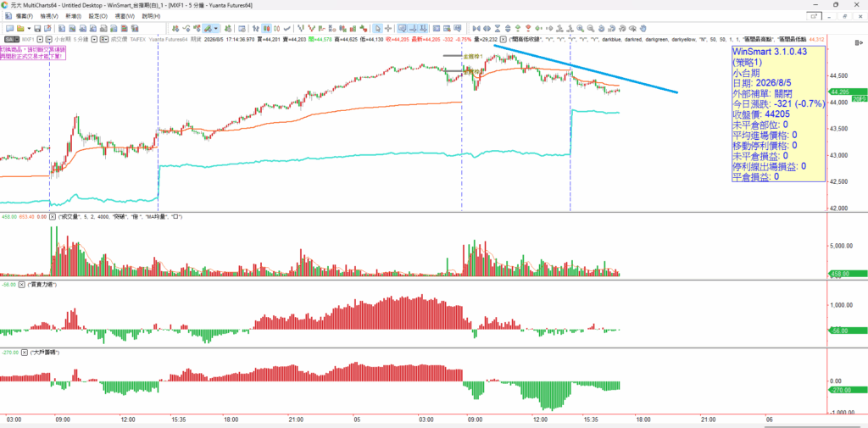Click the green up arrow marker icon
The image size is (868, 428).
pos(518,28)
